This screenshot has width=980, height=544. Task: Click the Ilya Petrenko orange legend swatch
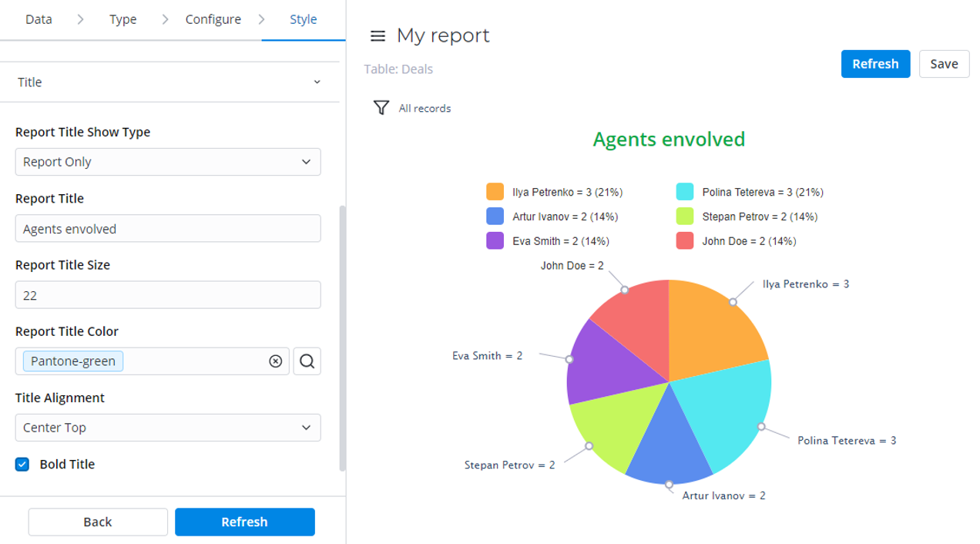click(495, 192)
